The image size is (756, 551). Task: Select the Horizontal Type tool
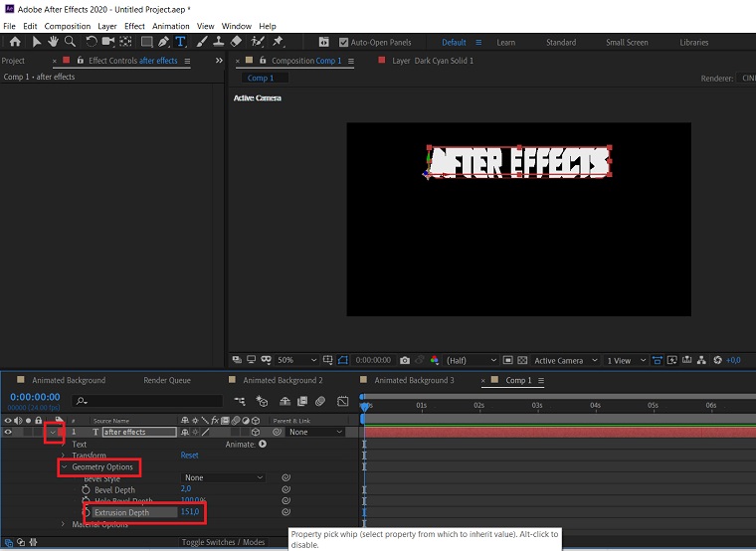click(x=180, y=42)
